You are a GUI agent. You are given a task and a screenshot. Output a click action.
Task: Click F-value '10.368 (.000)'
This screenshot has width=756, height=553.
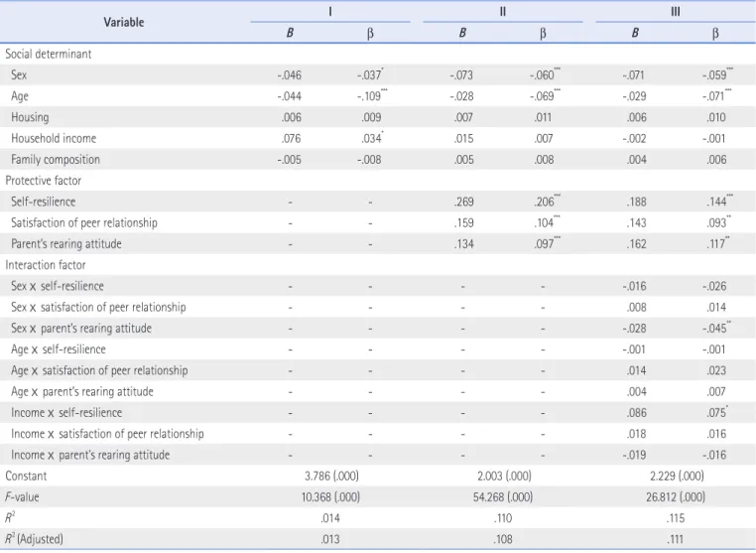[x=330, y=497]
